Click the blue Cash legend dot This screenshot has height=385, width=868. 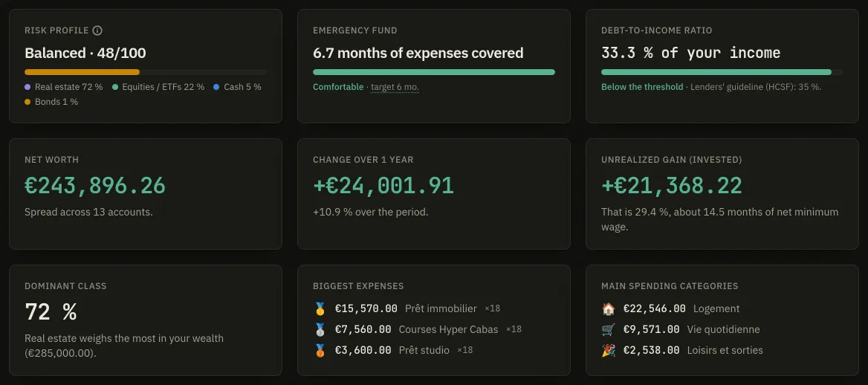pyautogui.click(x=216, y=87)
